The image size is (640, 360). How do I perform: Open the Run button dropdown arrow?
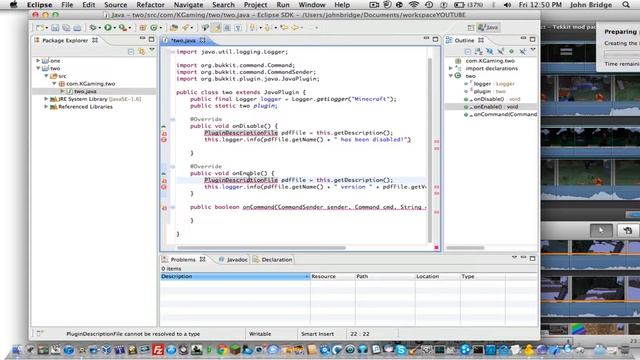114,28
